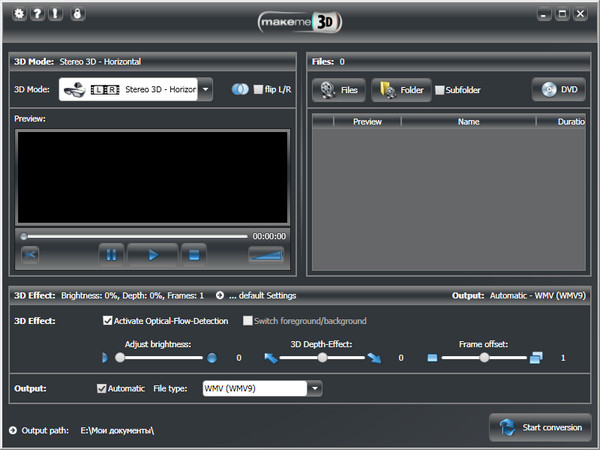The height and width of the screenshot is (450, 600).
Task: Click the WMV (WMV9) file type field
Action: click(255, 388)
